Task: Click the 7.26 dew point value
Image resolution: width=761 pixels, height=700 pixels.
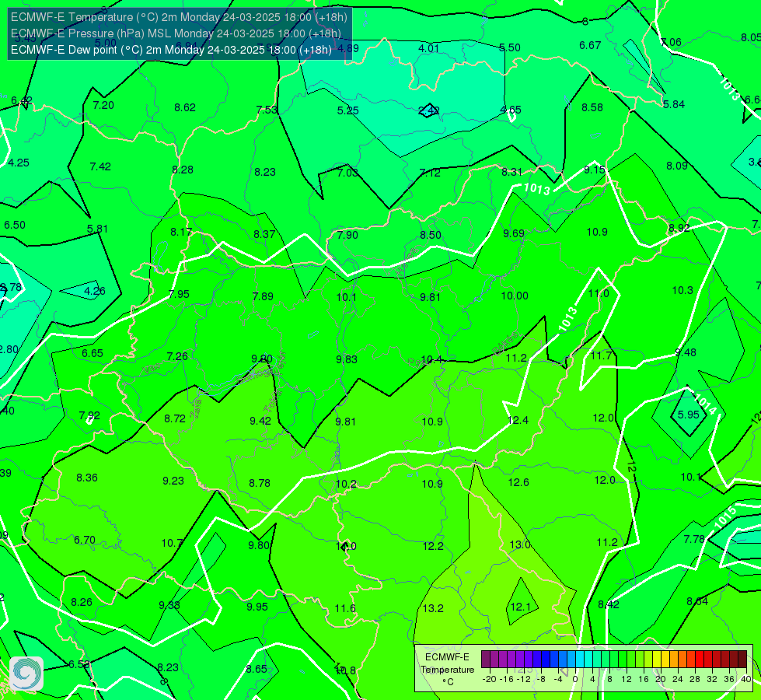Action: tap(177, 356)
